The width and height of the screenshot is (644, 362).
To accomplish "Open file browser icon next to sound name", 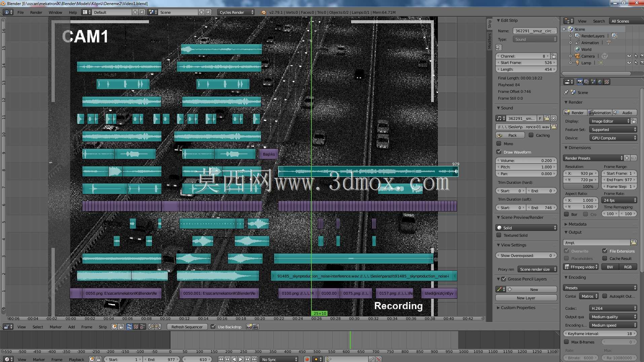I will coord(547,118).
